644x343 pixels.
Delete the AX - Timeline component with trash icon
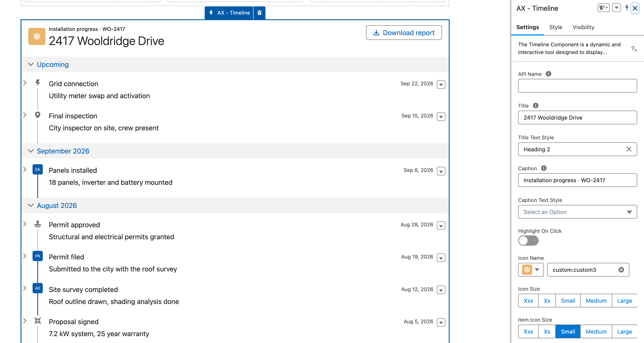coord(259,13)
